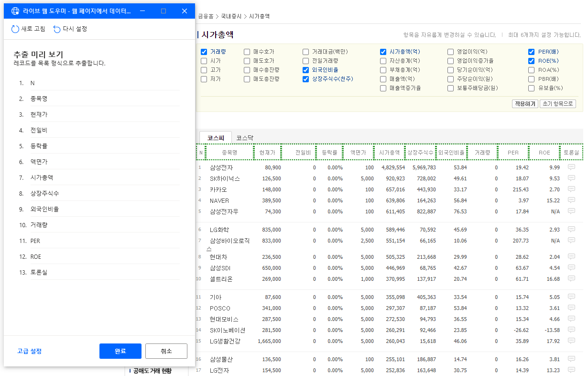Open discussion icon for SK하이닉스 row

tap(571, 178)
